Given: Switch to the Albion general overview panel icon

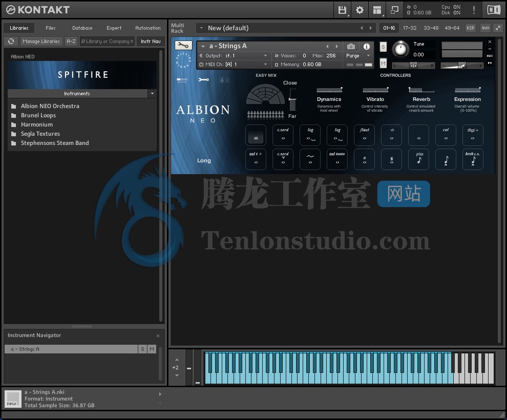Looking at the screenshot, I should pos(182,79).
